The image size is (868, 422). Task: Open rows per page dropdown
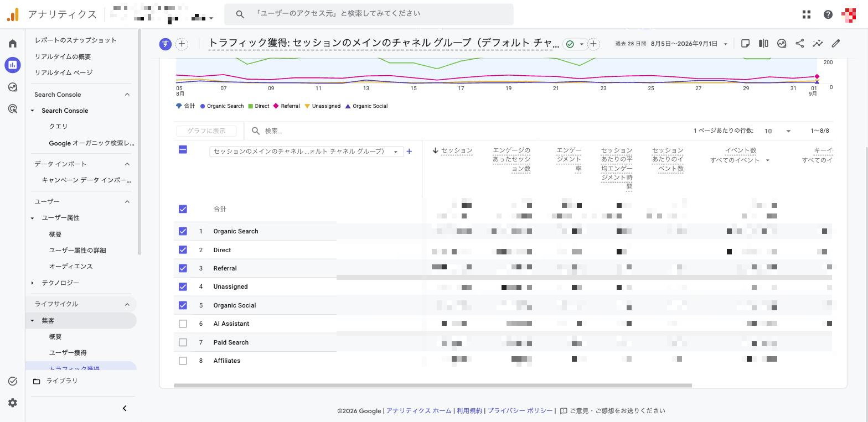click(777, 131)
